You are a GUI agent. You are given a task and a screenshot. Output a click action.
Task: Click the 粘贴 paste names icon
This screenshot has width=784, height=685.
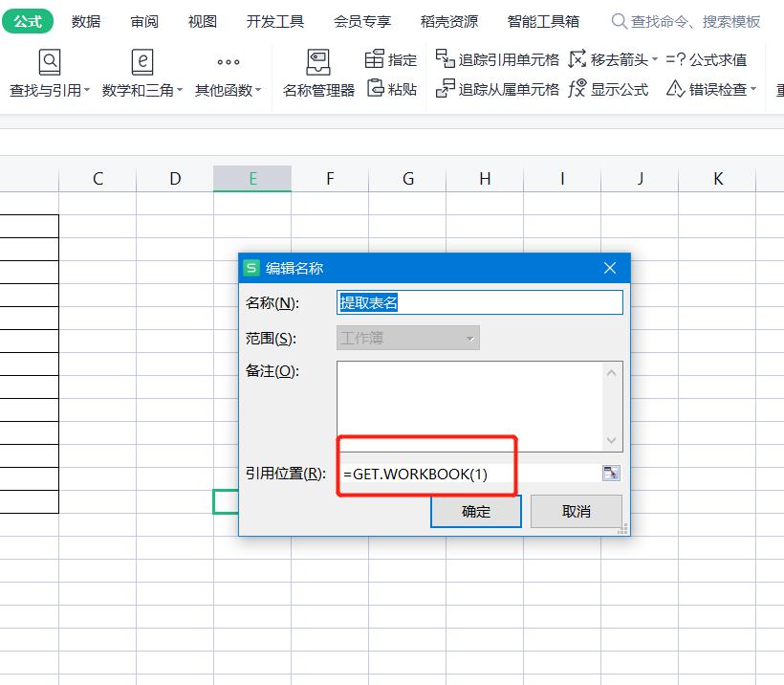[389, 86]
